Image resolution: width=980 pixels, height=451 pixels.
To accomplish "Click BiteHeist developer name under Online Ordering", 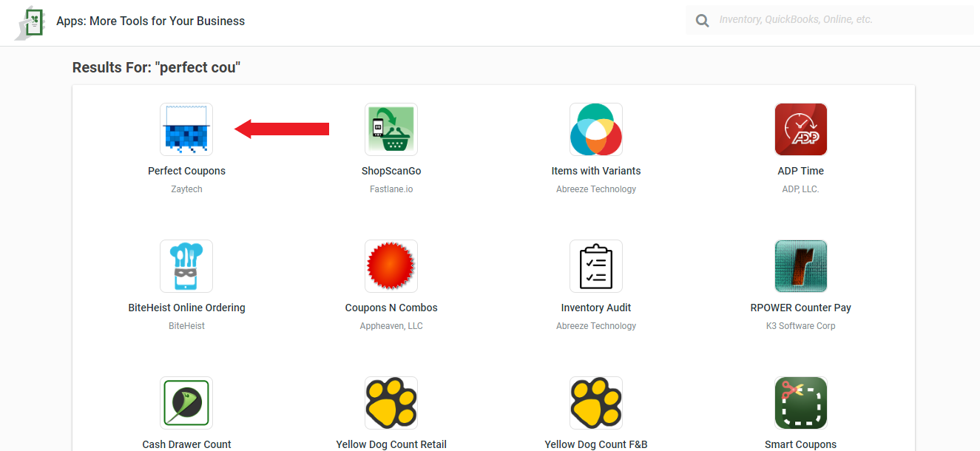I will pyautogui.click(x=186, y=326).
